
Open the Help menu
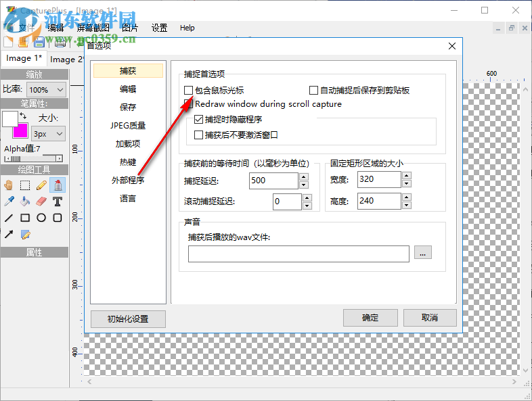pos(187,28)
